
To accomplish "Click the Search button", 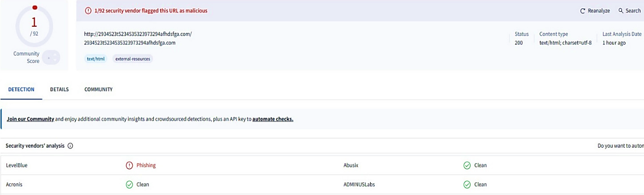I will coord(630,11).
